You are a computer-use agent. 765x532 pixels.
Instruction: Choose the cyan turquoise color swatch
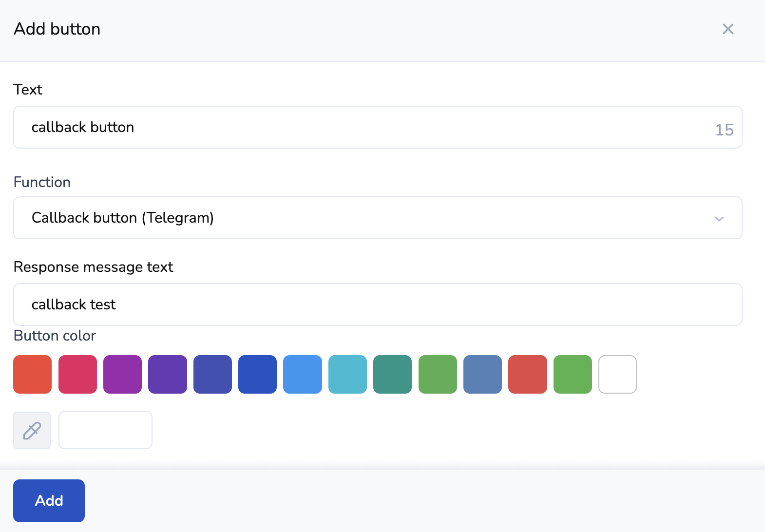coord(347,374)
